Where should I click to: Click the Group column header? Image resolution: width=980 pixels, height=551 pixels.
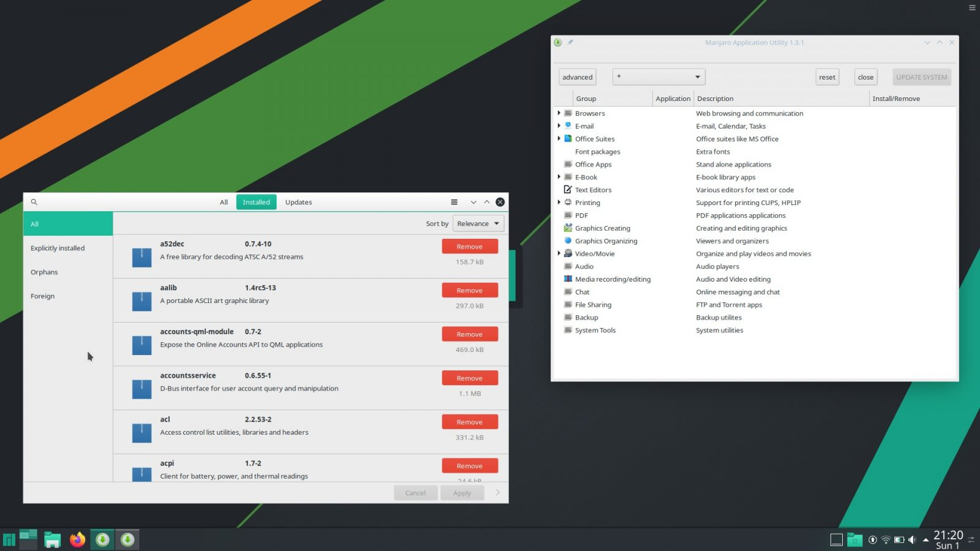point(612,99)
